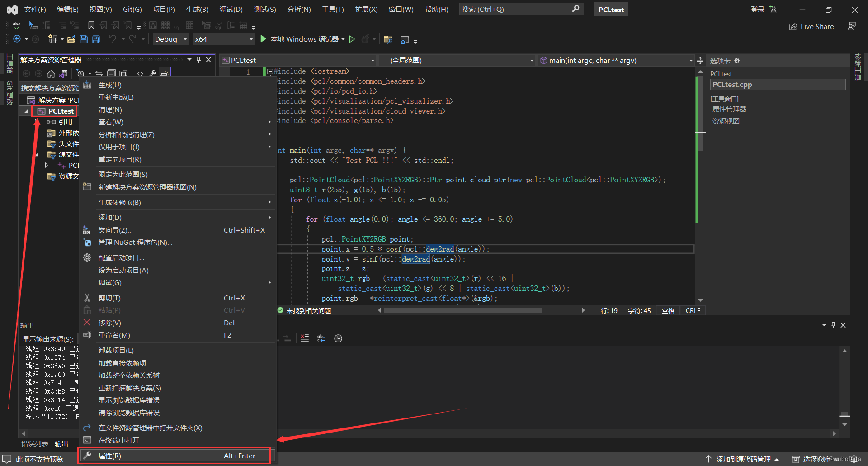Viewport: 868px width, 466px height.
Task: Click the Home icon in Solution Explorer
Action: coord(51,73)
